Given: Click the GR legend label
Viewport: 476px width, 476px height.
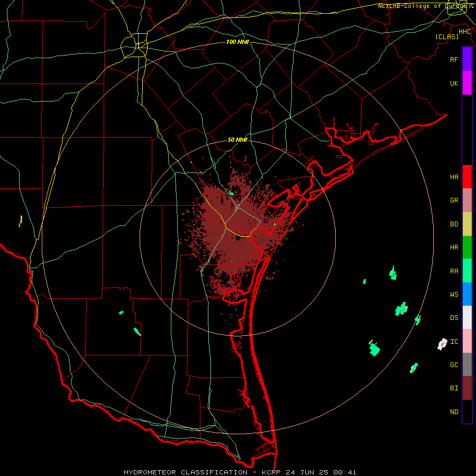Looking at the screenshot, I should tap(454, 200).
